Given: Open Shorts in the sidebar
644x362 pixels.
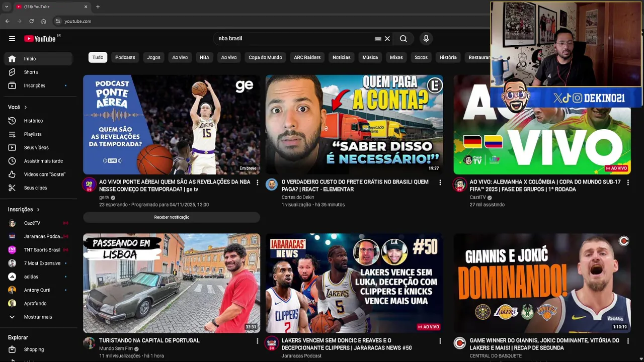Looking at the screenshot, I should pyautogui.click(x=38, y=72).
